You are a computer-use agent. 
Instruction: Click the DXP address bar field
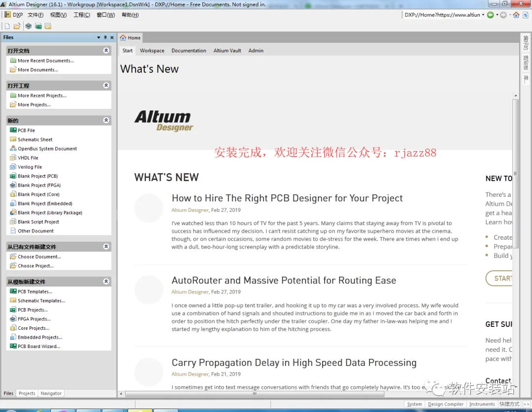pos(442,15)
